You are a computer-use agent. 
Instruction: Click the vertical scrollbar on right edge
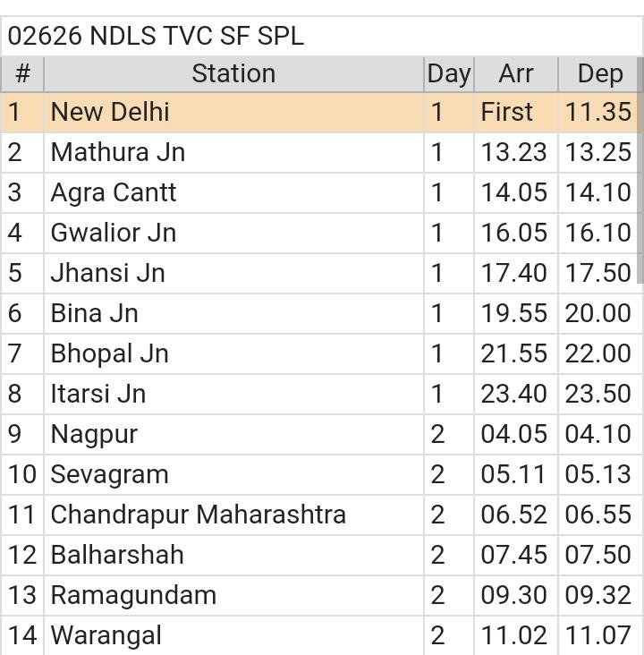point(640,170)
